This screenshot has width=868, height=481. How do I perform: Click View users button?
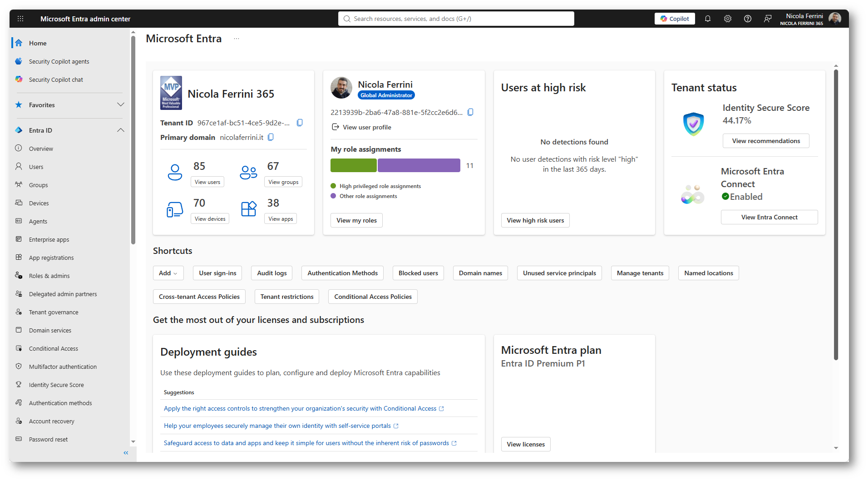[207, 182]
